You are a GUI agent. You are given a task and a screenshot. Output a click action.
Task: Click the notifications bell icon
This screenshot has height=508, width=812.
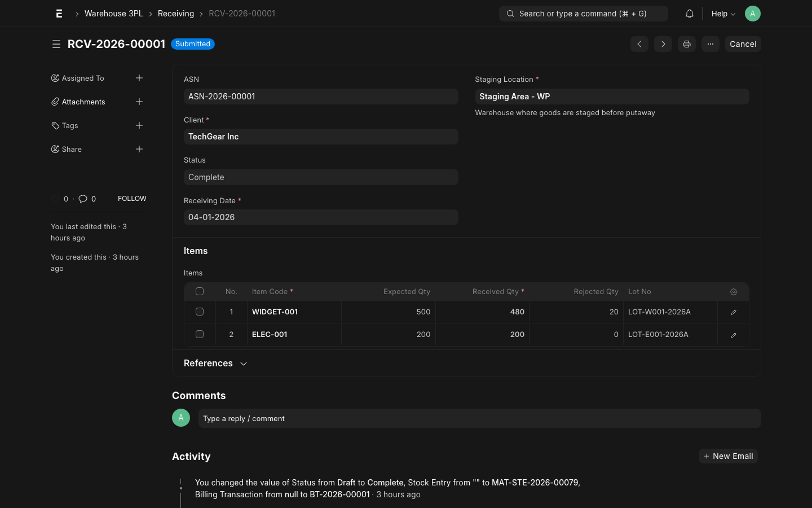tap(689, 14)
